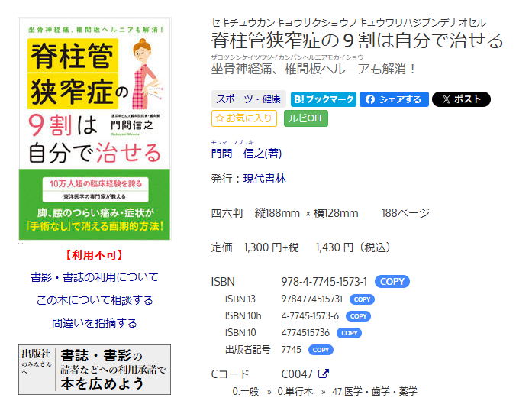
Task: Copy the ISBN 10 value 4774515736
Action: click(x=349, y=333)
